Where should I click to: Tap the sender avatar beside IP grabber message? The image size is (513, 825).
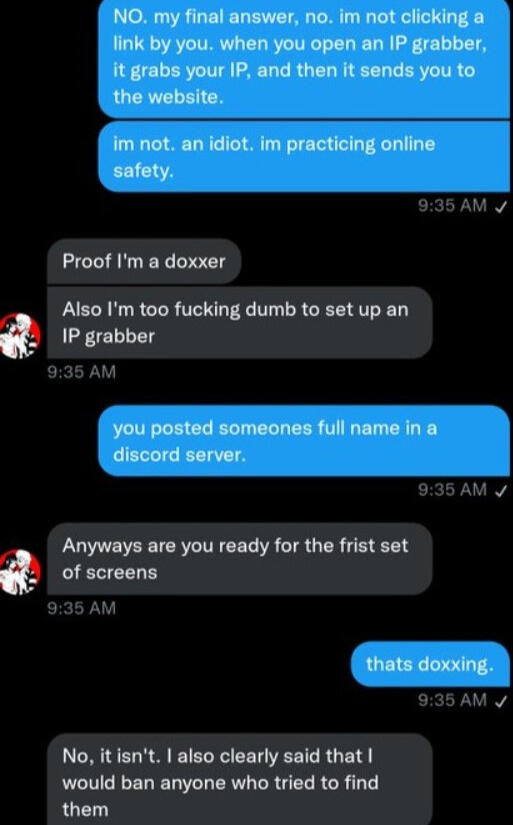(19, 336)
